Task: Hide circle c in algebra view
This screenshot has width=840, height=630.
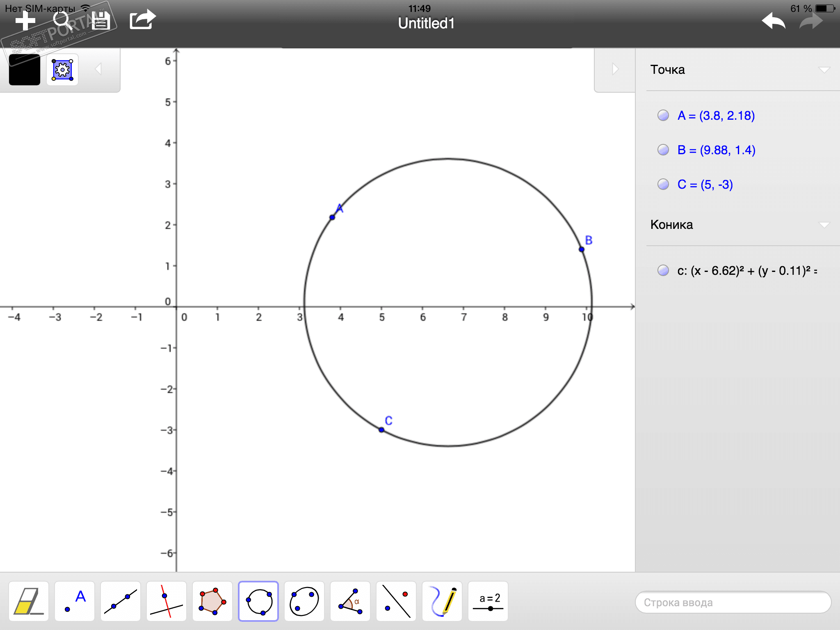Action: (663, 270)
